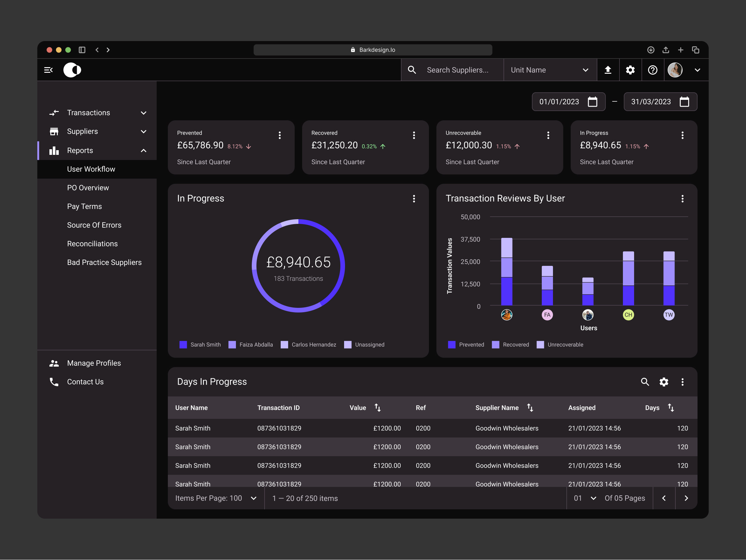Open the Unit Name dropdown
The width and height of the screenshot is (746, 560).
(x=550, y=70)
